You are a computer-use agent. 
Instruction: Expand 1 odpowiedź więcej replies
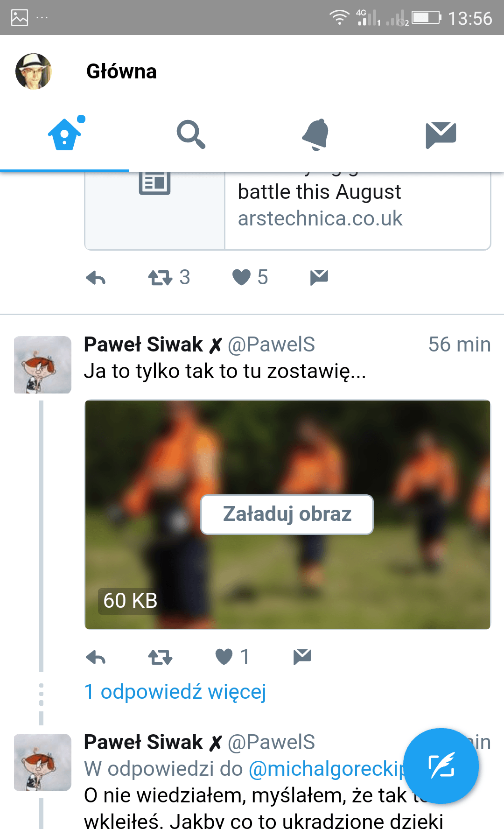click(x=175, y=692)
